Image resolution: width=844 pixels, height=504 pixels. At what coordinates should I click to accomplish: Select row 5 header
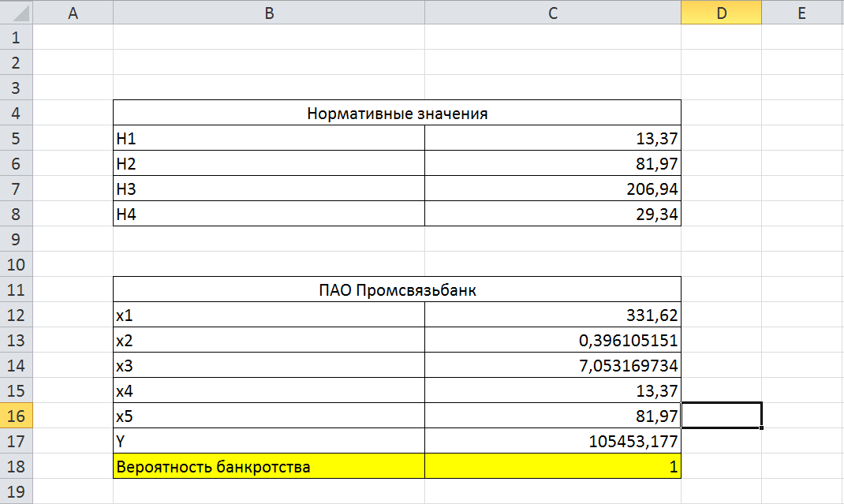16,138
